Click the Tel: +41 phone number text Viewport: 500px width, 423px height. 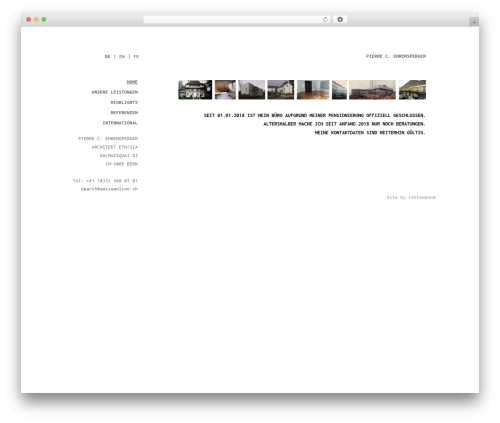[x=105, y=181]
